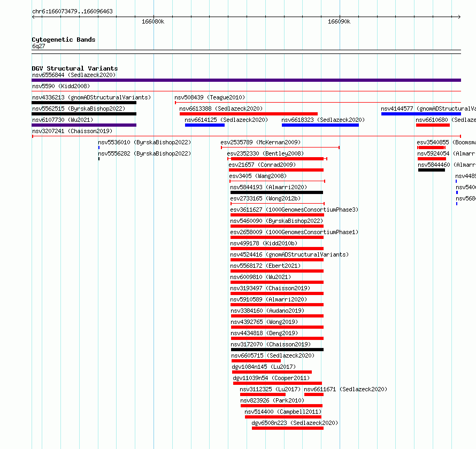This screenshot has height=449, width=476.
Task: Open dgv6508n223 (Sedlazeck2020) label
Action: (x=295, y=423)
